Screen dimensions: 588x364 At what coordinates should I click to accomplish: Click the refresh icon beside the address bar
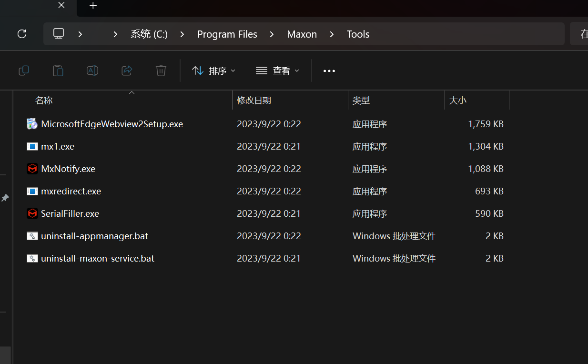pos(22,34)
